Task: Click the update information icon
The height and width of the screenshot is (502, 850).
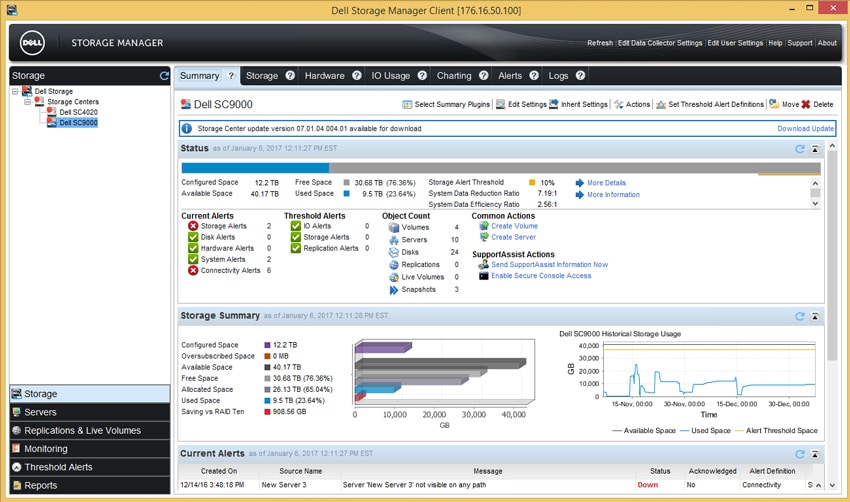Action: click(186, 128)
